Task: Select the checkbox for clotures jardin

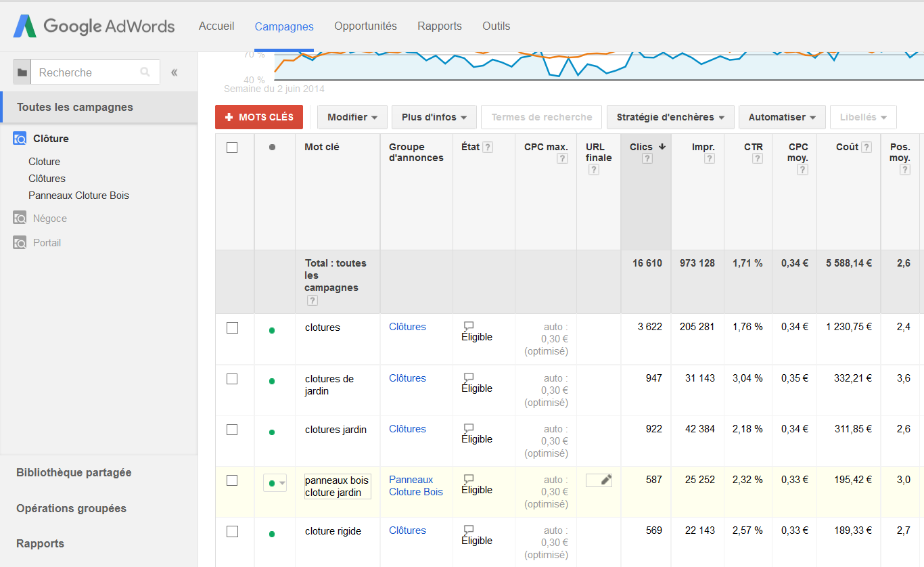Action: coord(232,430)
